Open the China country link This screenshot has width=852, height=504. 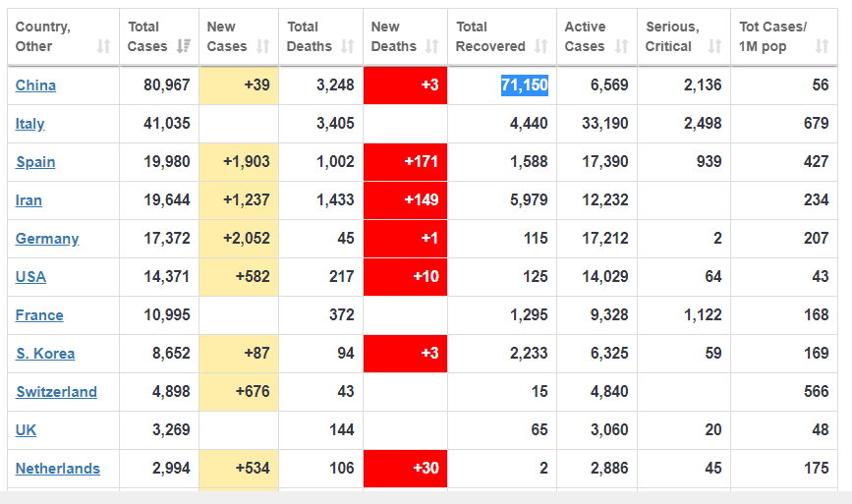click(x=35, y=85)
